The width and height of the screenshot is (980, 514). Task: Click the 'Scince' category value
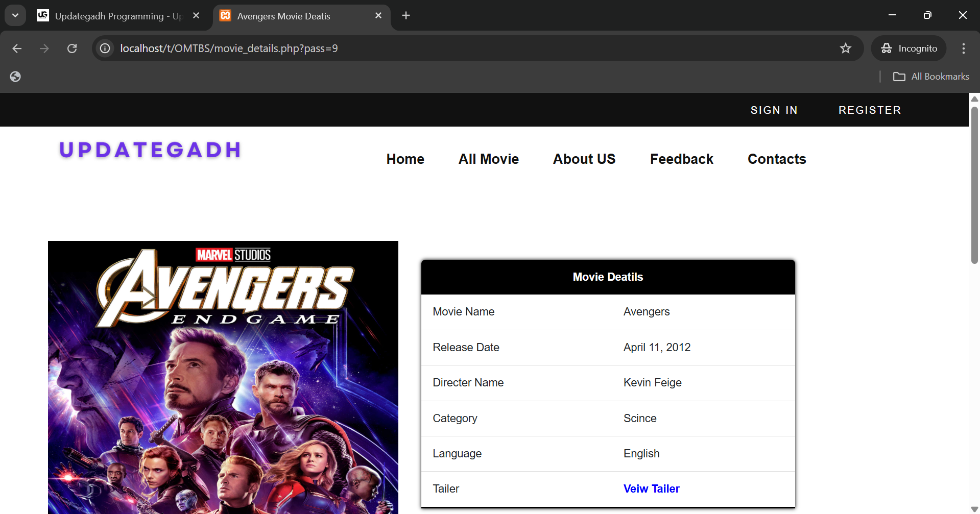click(640, 419)
